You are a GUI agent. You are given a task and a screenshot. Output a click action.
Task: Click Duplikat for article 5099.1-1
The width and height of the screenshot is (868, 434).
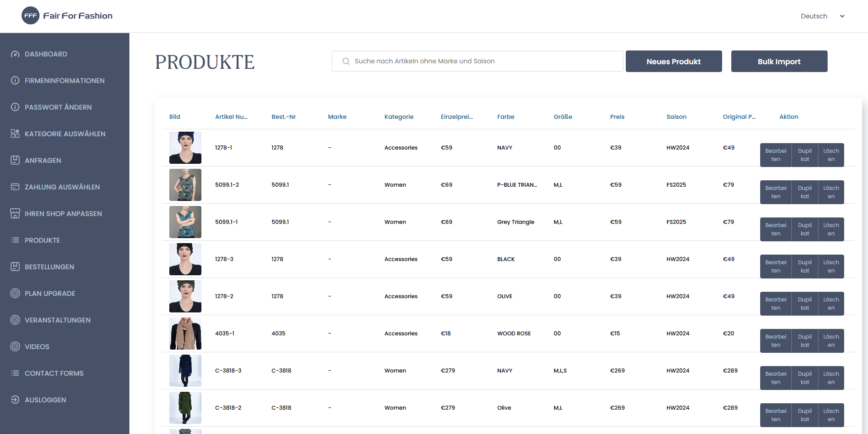coord(805,229)
